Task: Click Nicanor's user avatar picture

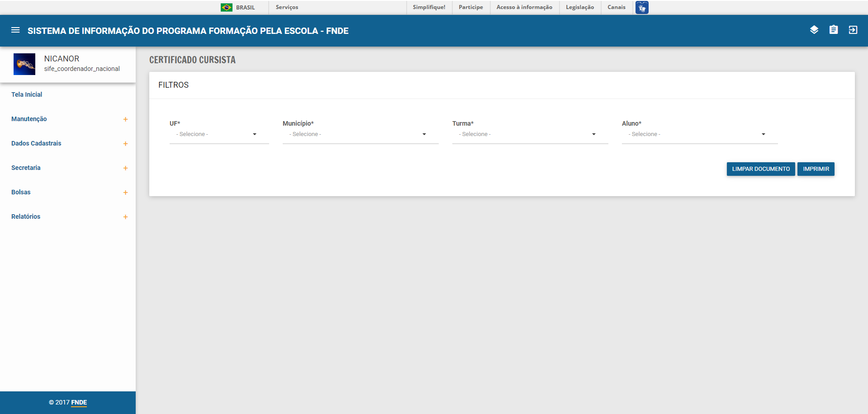Action: coord(24,64)
